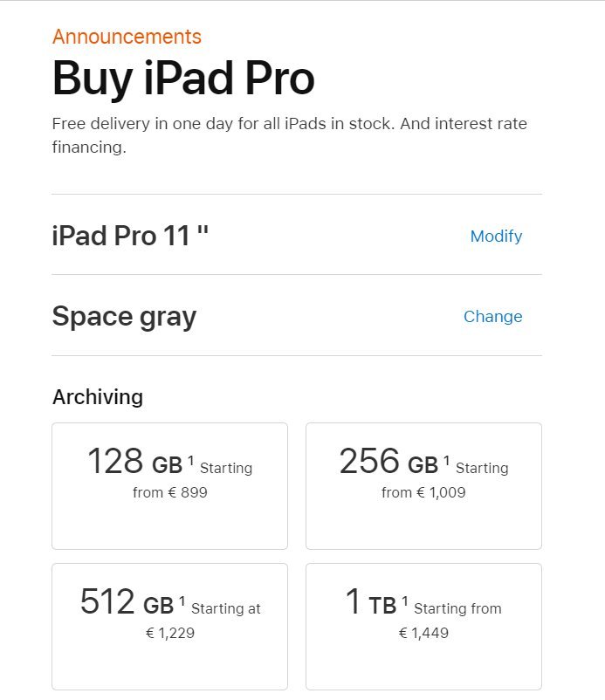Choose the 256 GB storage option
The height and width of the screenshot is (700, 605).
[x=423, y=485]
